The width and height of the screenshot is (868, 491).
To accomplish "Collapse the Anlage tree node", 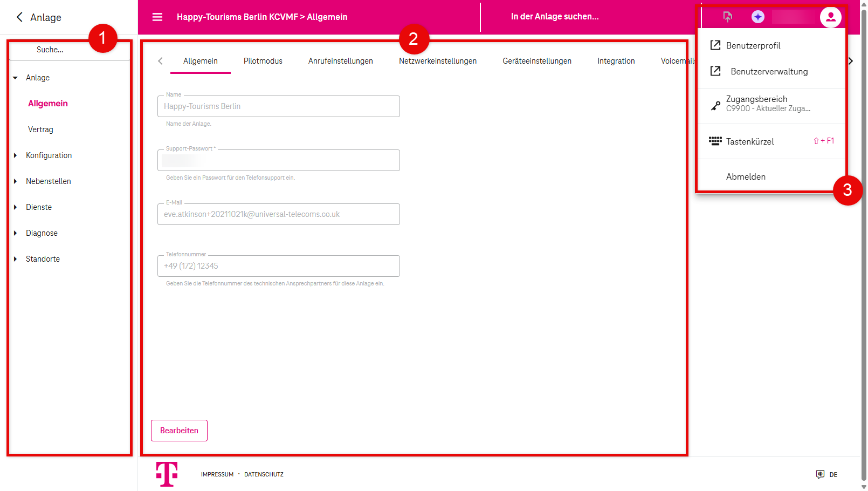I will [16, 78].
